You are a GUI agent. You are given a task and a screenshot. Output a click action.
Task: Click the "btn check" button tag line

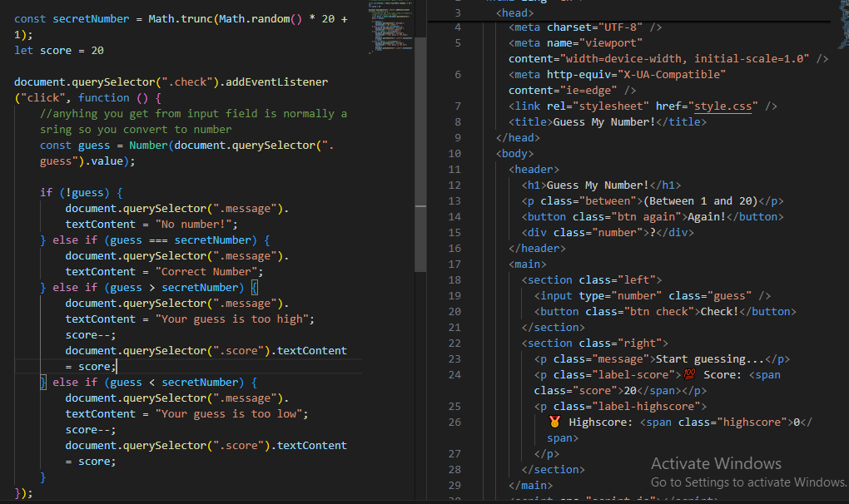[665, 312]
